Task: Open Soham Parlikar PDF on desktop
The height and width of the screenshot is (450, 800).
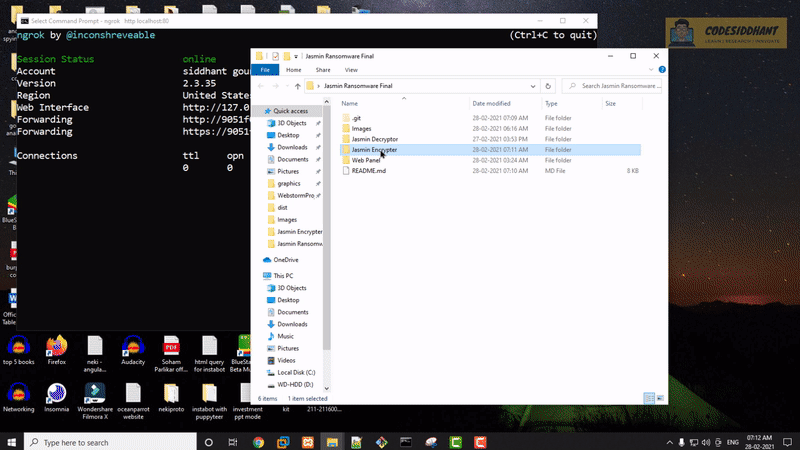Action: pos(171,355)
